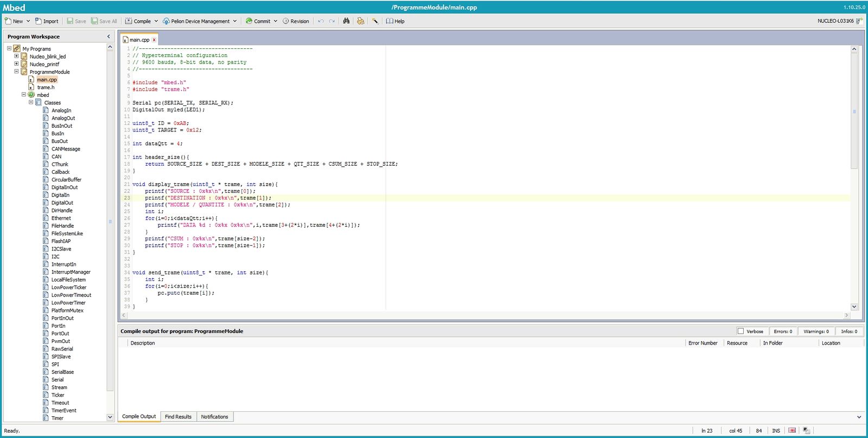Select the DigitalOut class in tree
Viewport: 868px width, 438px height.
62,203
